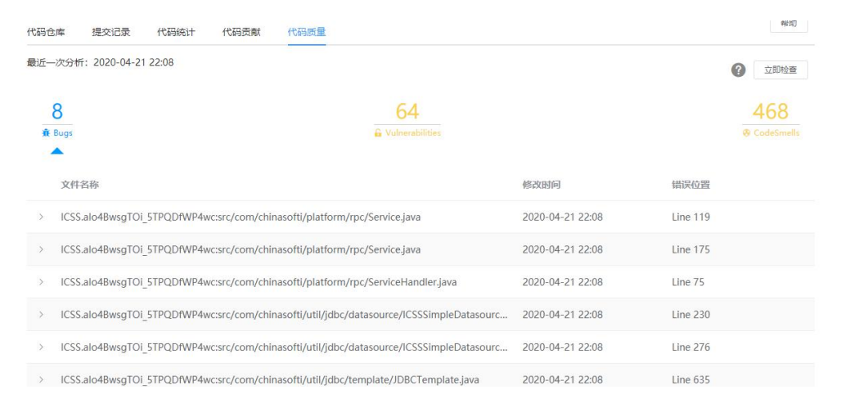
Task: Click the 错误位置 column header
Action: (690, 185)
